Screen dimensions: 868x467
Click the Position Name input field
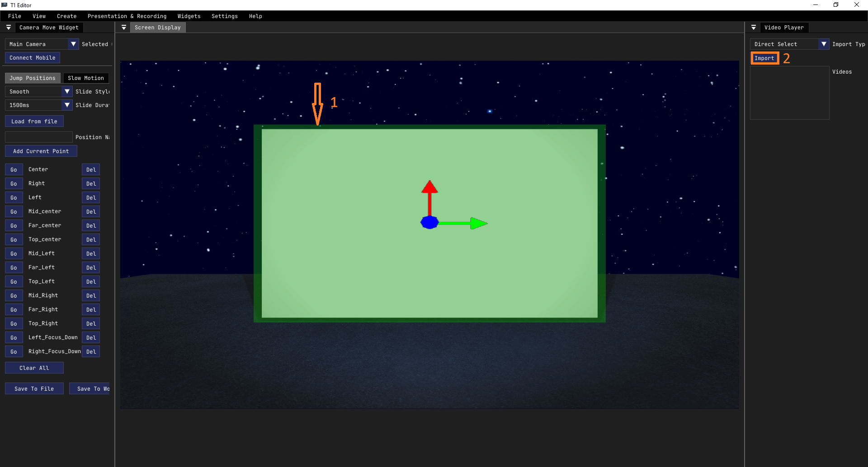[39, 137]
